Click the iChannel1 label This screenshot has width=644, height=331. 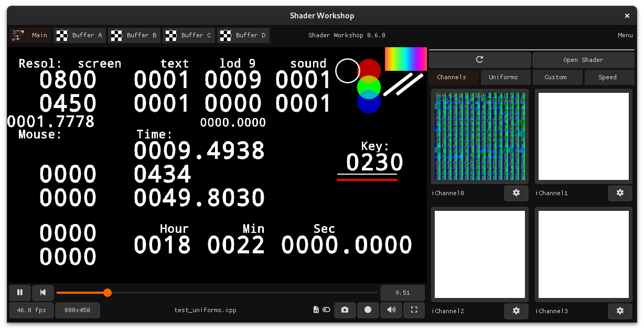click(x=552, y=193)
